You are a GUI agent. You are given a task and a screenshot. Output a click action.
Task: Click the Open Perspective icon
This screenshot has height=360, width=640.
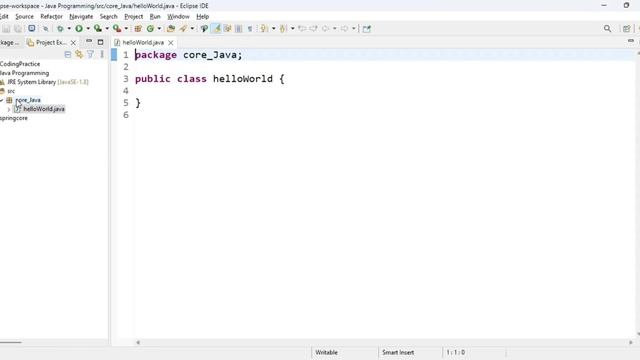coord(627,29)
